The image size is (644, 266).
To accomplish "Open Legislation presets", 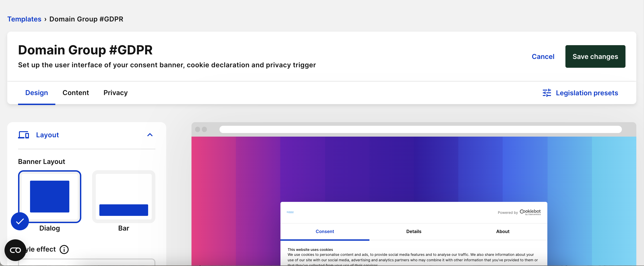I will point(580,93).
